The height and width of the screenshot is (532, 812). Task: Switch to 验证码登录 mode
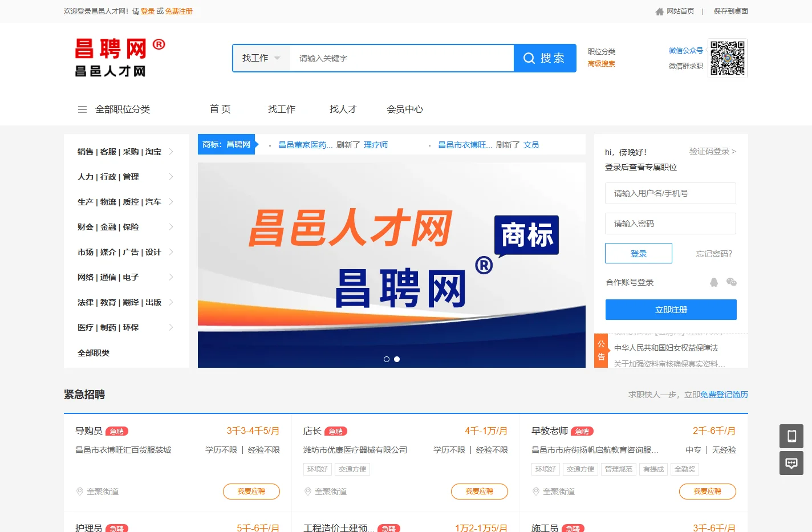[x=713, y=151]
